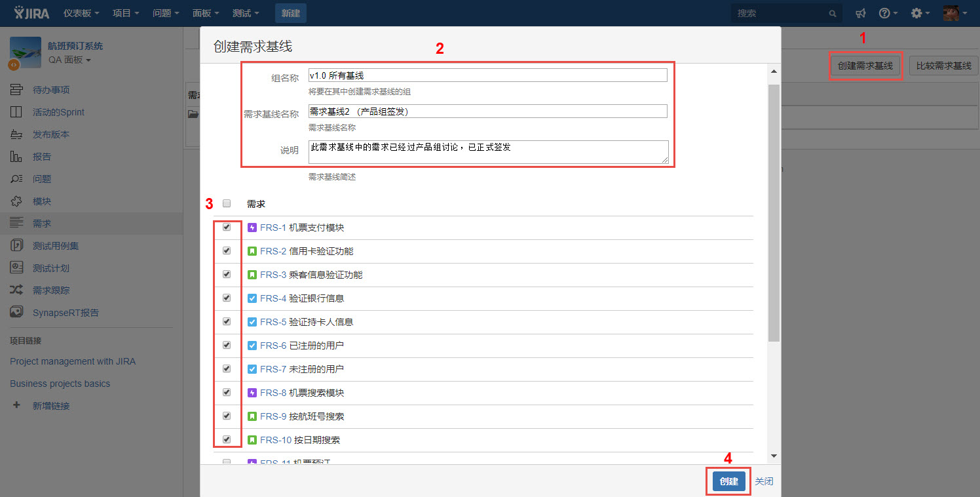Open 需求跟踪 traceability page

(x=51, y=290)
